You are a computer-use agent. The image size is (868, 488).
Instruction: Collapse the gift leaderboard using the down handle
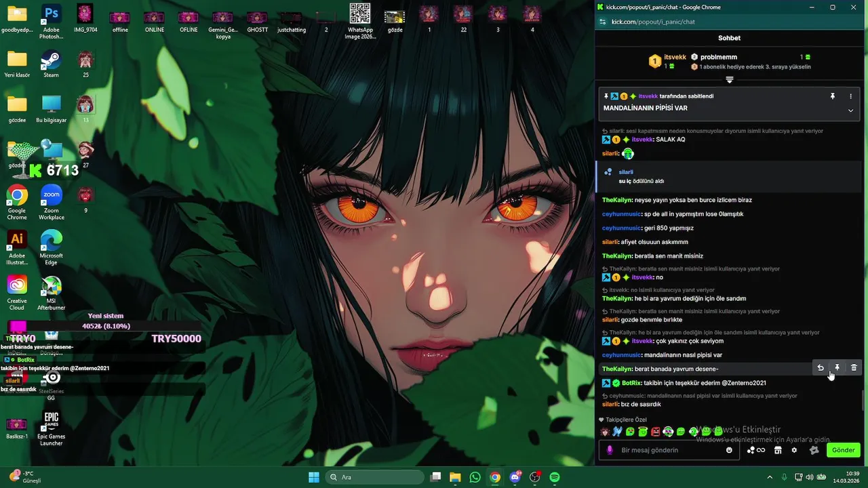point(730,80)
